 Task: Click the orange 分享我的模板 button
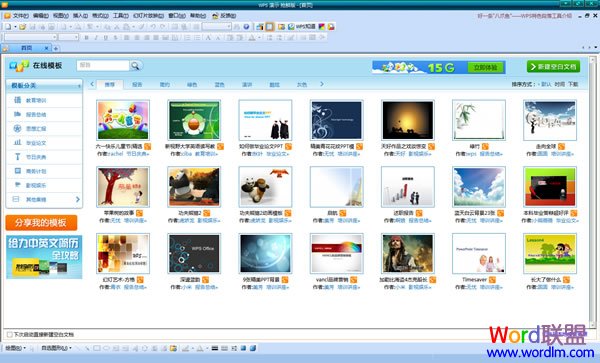41,223
